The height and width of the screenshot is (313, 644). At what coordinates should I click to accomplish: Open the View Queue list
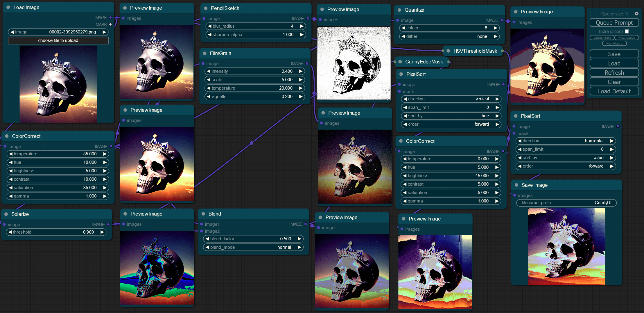tap(627, 38)
